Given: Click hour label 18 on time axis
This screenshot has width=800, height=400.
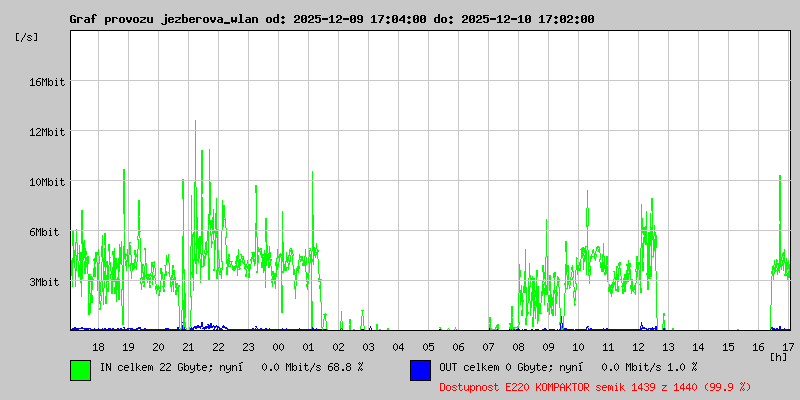Looking at the screenshot, I should coord(98,347).
